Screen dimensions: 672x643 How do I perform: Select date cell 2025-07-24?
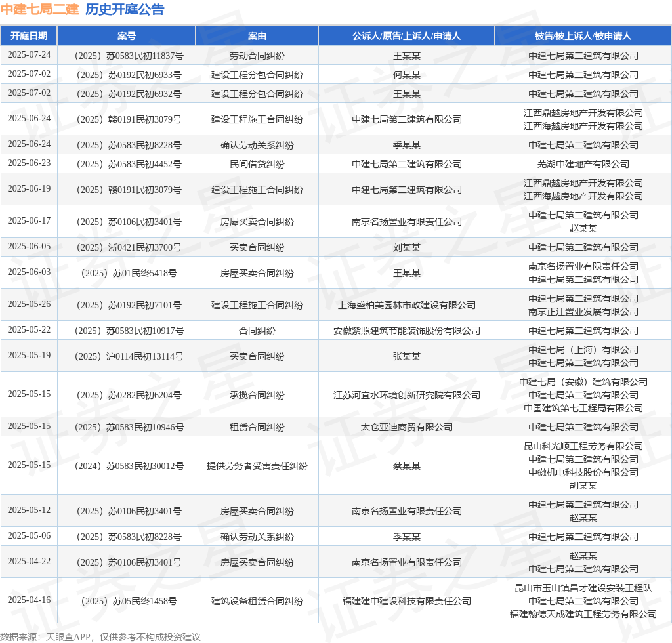29,55
